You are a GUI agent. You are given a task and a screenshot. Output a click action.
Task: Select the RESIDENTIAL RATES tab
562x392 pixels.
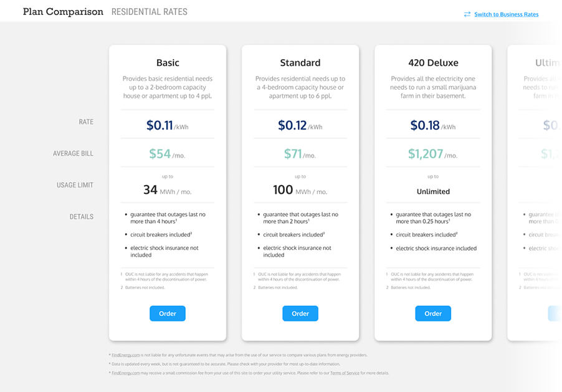click(149, 11)
